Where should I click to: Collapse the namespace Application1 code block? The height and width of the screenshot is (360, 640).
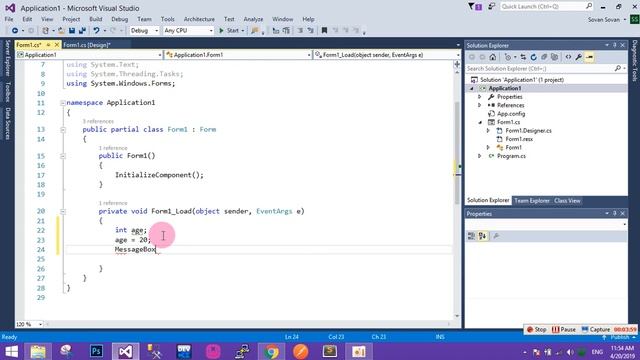pos(63,103)
